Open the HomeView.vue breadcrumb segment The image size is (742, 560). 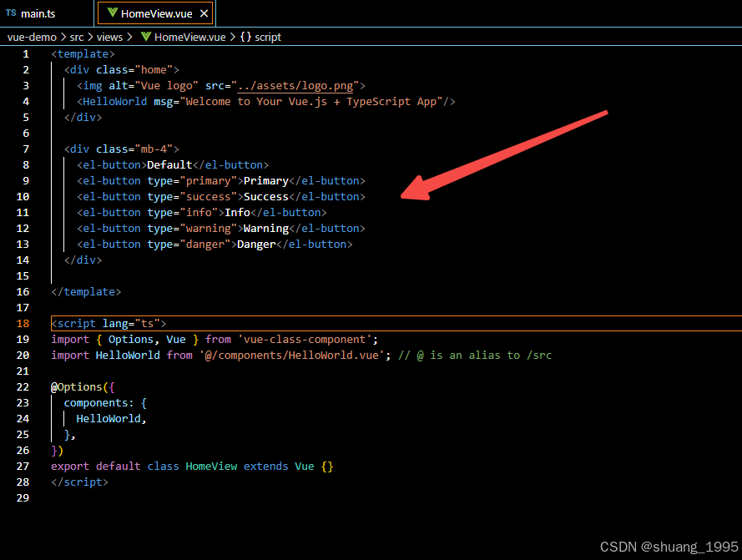pos(189,37)
